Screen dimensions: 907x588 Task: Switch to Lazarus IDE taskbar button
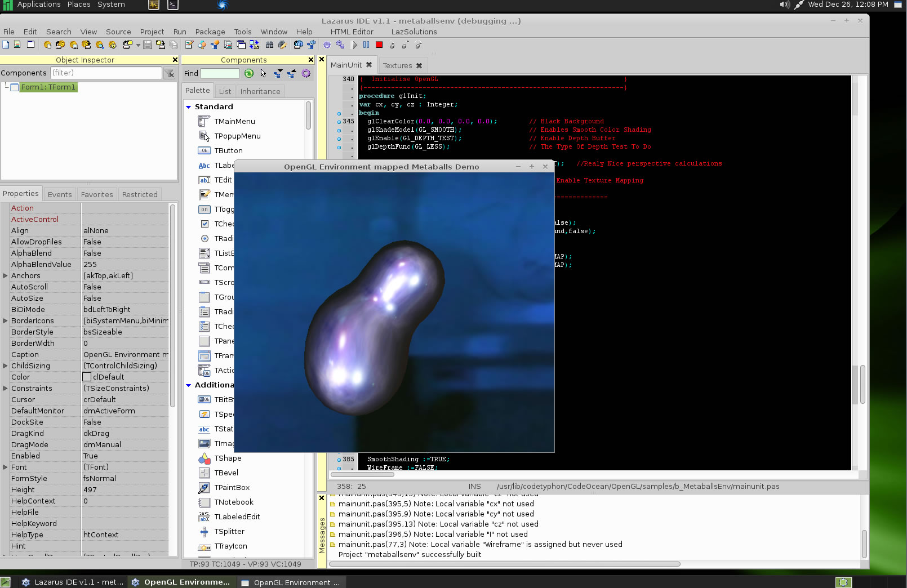(73, 582)
